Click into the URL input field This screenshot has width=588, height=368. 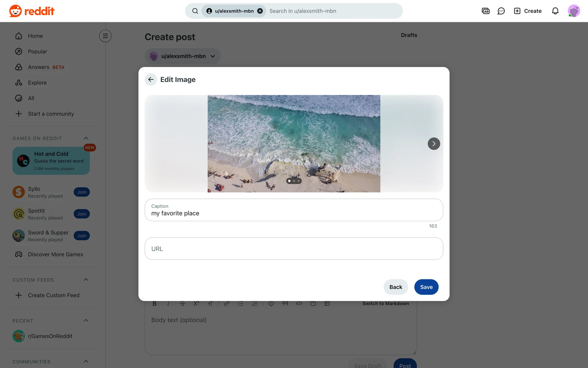pyautogui.click(x=294, y=249)
